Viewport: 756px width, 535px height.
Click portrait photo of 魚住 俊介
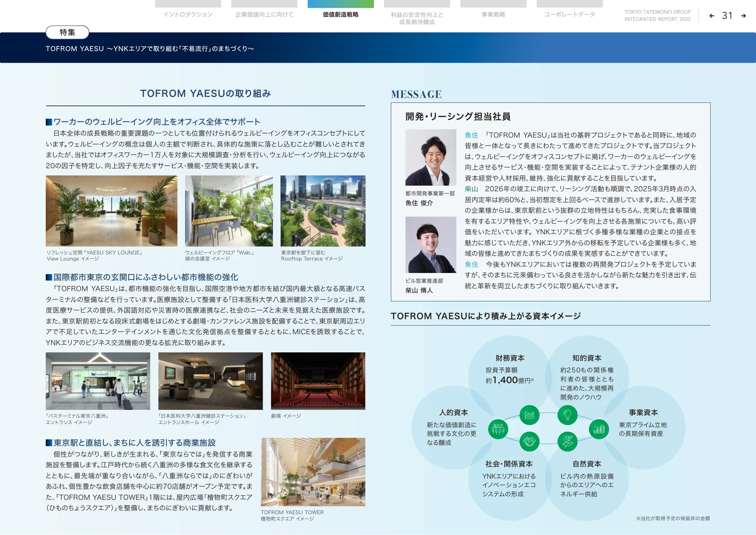(431, 157)
